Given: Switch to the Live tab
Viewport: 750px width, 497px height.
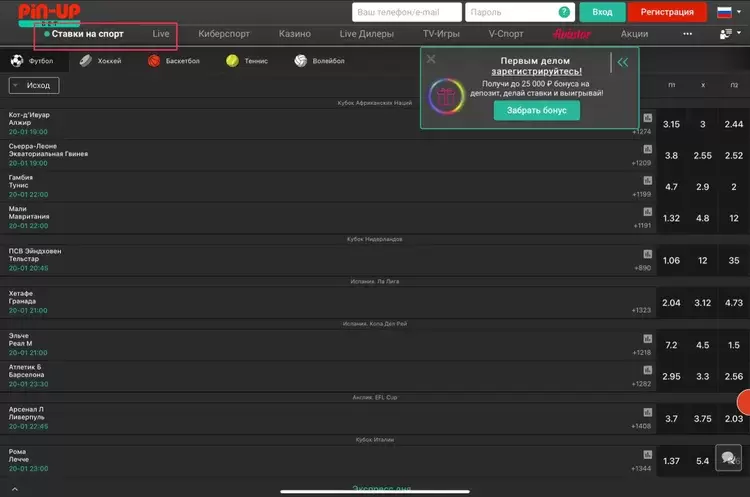Looking at the screenshot, I should 161,34.
